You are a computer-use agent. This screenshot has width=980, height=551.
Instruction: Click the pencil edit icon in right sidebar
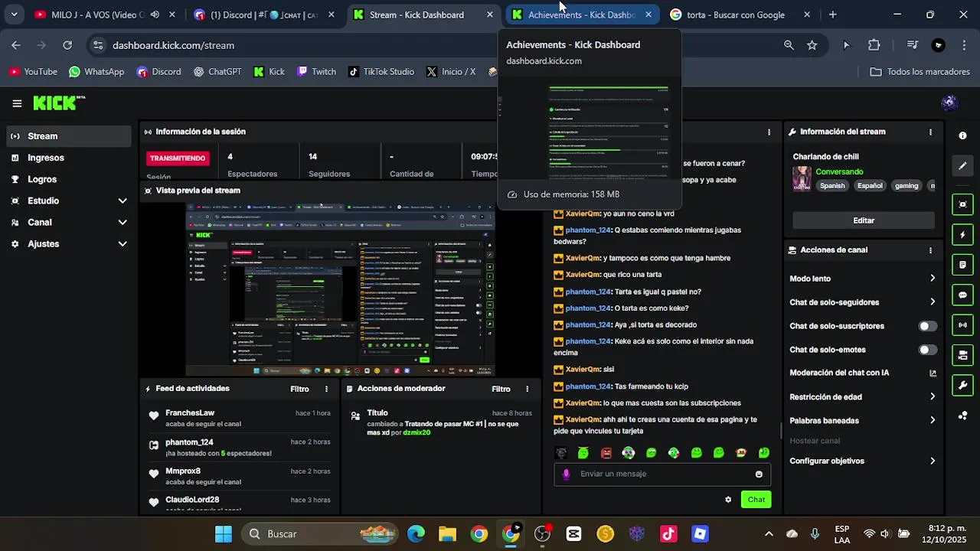click(962, 165)
